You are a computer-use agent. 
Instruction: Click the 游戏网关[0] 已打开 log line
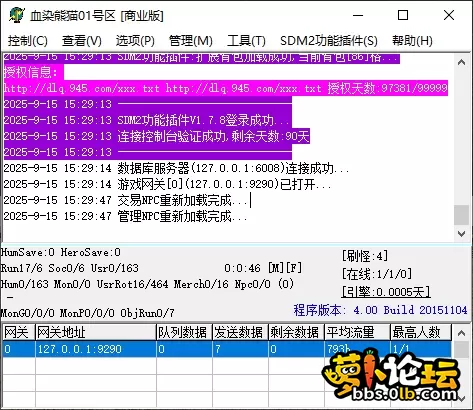point(167,184)
